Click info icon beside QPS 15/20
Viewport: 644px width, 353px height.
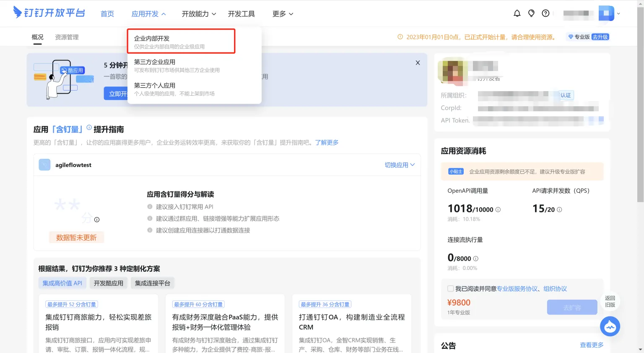559,209
